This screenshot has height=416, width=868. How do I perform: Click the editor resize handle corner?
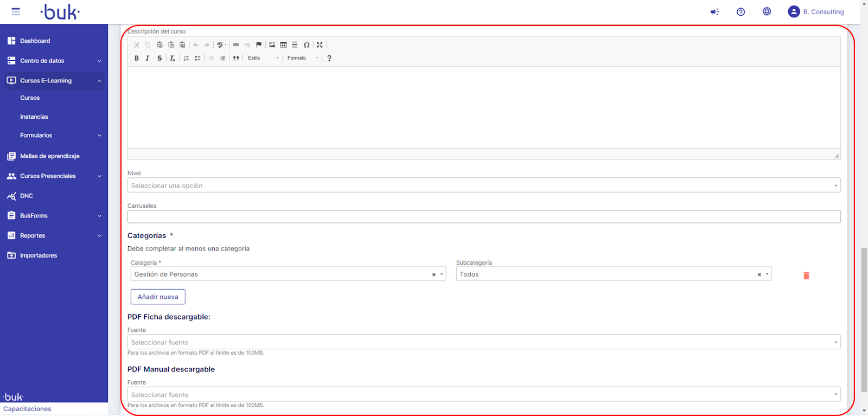[x=837, y=156]
